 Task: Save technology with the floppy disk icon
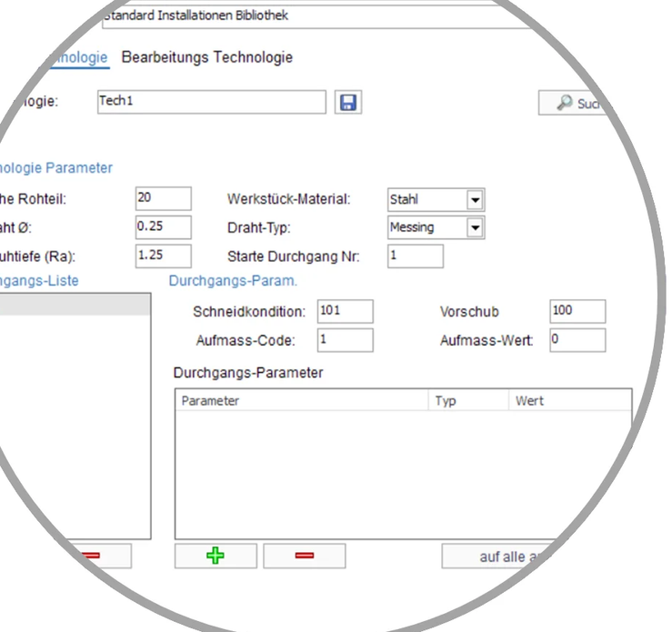(348, 103)
